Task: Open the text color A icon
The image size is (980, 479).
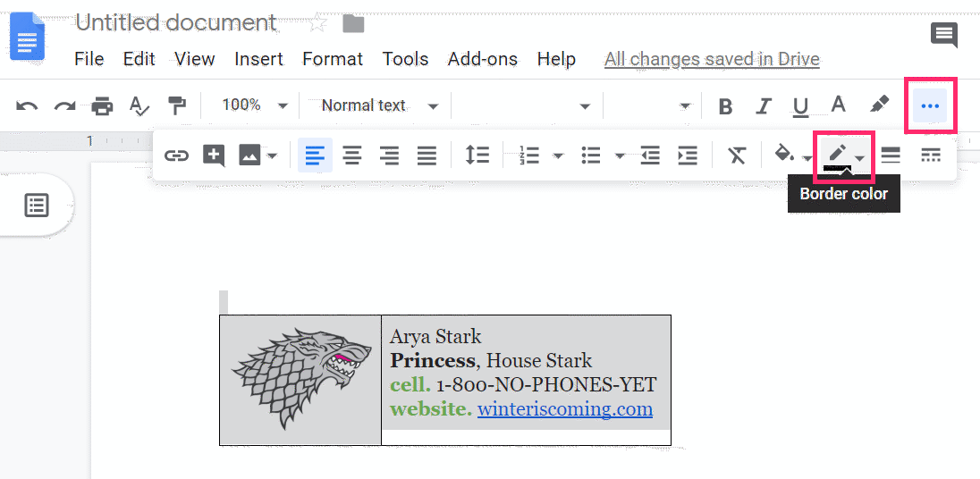Action: [839, 105]
